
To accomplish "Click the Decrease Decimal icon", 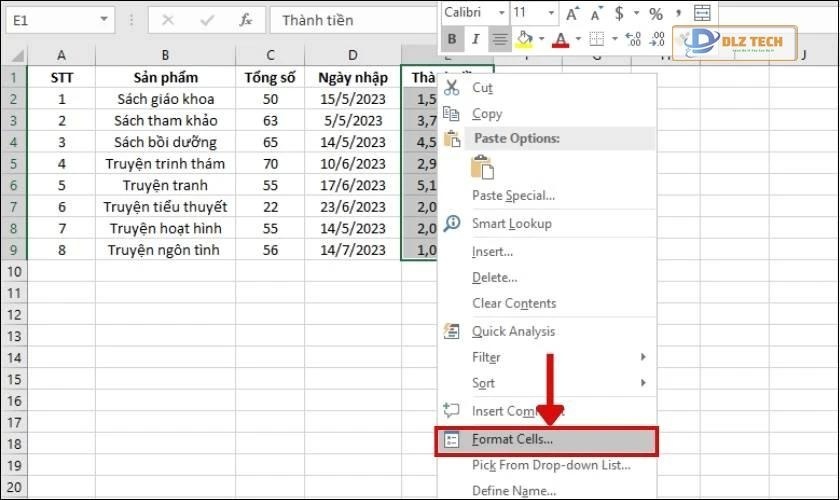I will pos(657,39).
